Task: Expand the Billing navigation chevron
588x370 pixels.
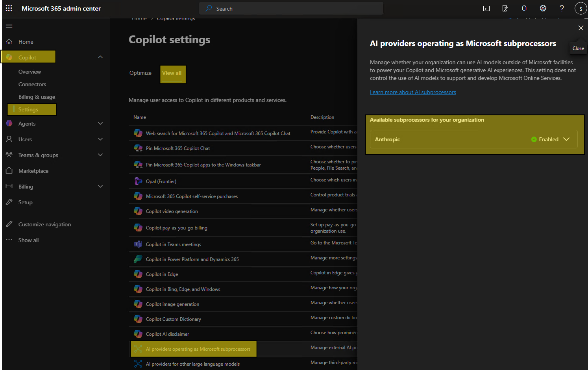Action: (100, 187)
